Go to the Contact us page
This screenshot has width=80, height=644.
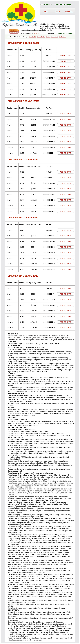point(69,11)
